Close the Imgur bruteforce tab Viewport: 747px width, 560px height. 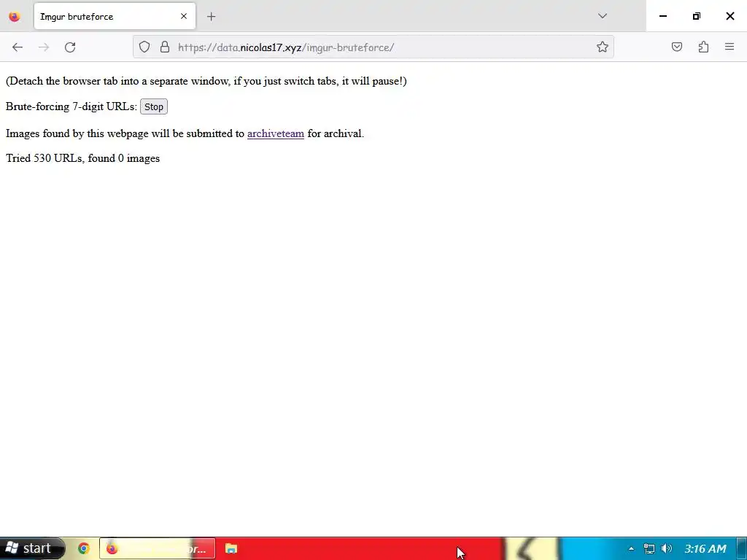184,16
